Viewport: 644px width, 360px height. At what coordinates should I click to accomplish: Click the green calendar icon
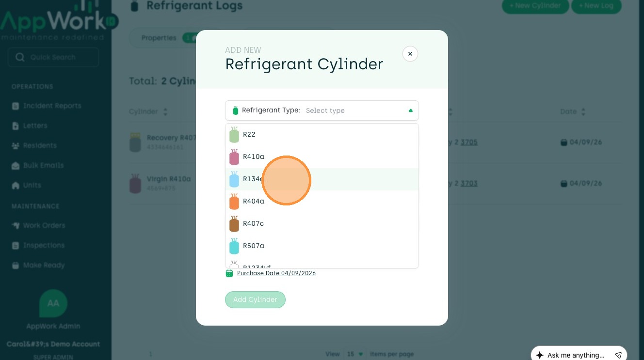tap(229, 273)
